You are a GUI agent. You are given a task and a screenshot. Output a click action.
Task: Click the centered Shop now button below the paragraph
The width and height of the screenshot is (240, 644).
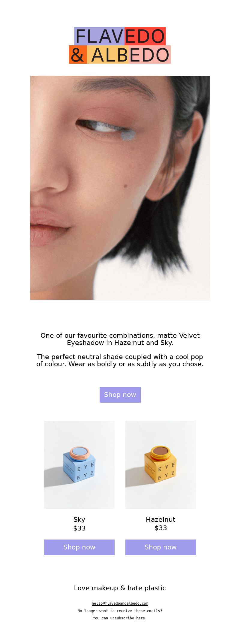pyautogui.click(x=120, y=395)
